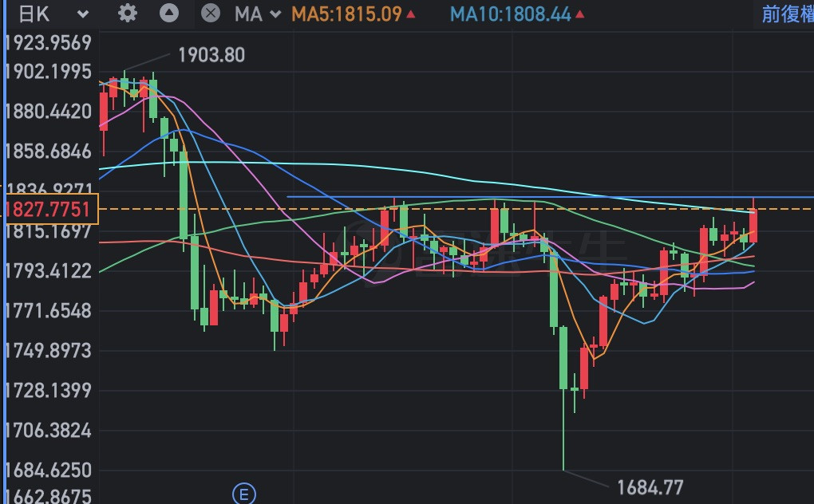Click the round triangle icon in toolbar

tap(168, 13)
